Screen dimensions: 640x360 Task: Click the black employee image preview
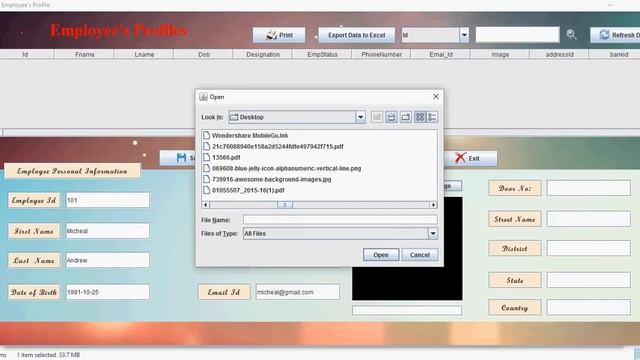coord(407,283)
